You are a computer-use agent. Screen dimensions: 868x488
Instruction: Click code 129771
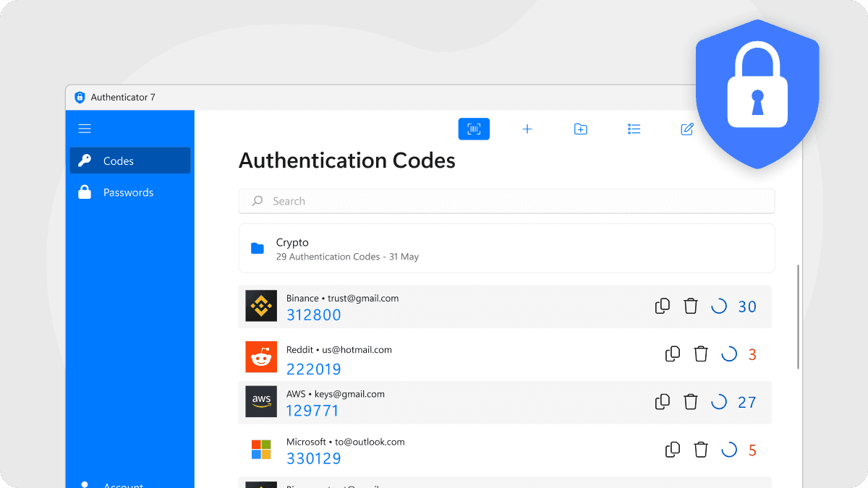pos(312,410)
